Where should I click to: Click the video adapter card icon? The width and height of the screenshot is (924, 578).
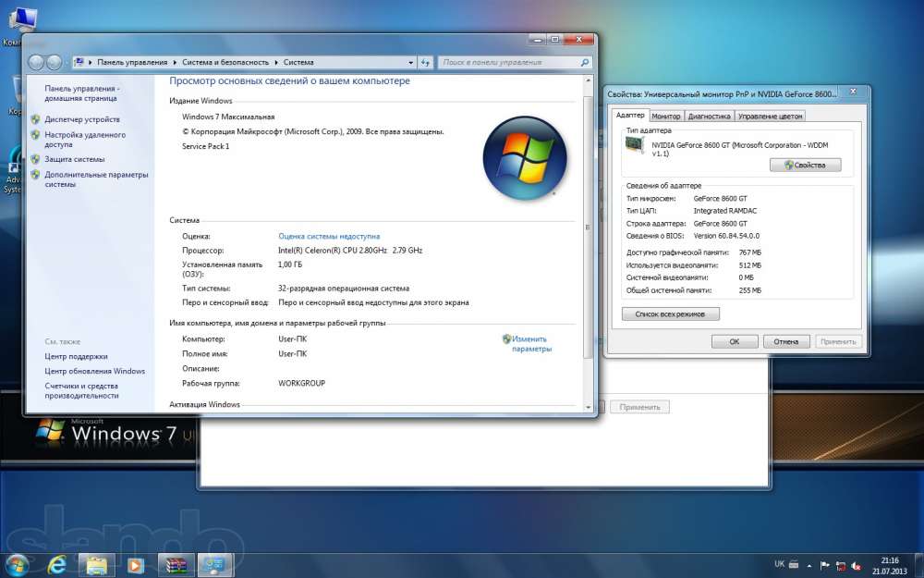[x=635, y=144]
